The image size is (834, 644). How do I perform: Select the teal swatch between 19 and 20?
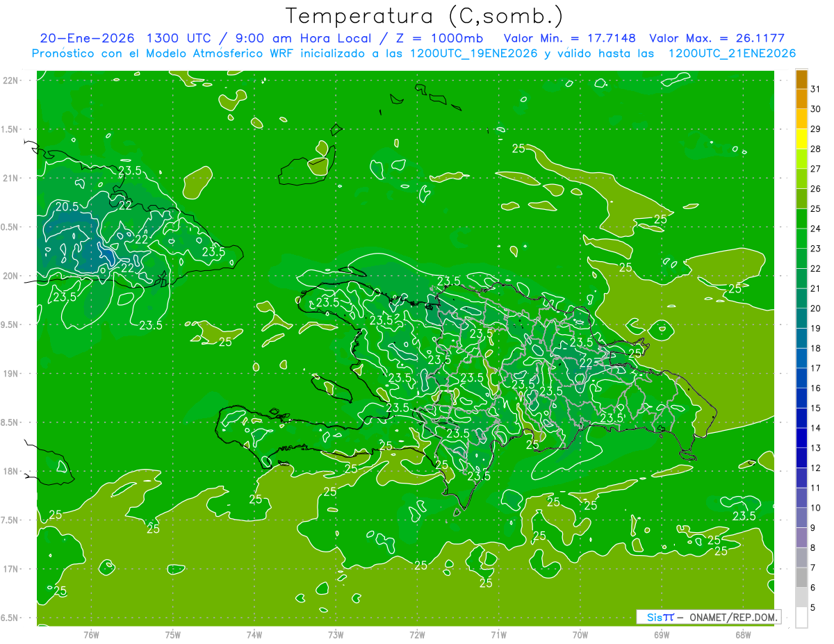coord(801,318)
